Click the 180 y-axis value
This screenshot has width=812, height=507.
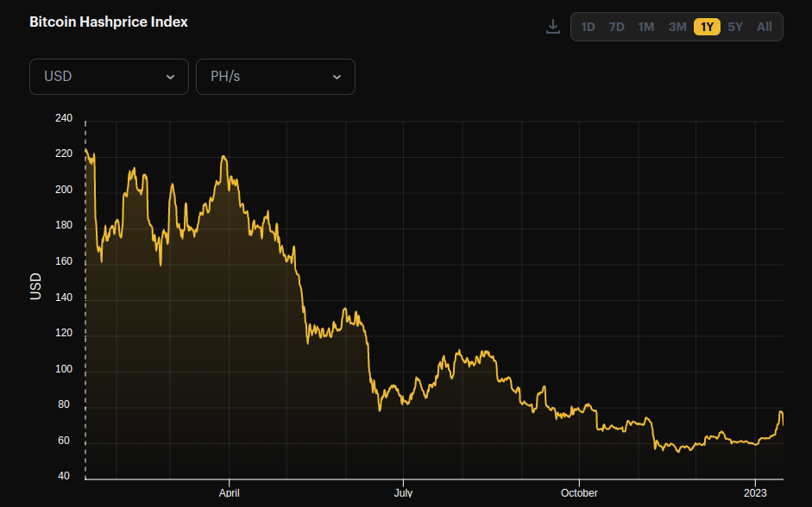64,225
